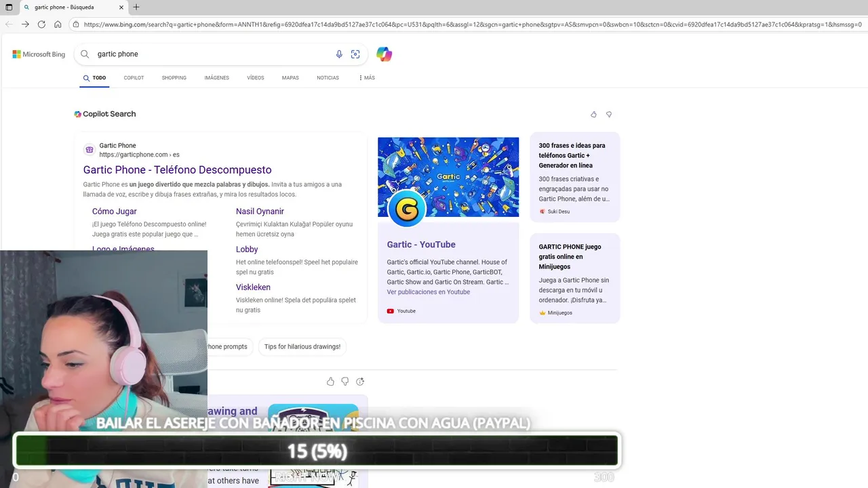Click Ver publicaciones en Youtube

click(x=429, y=292)
